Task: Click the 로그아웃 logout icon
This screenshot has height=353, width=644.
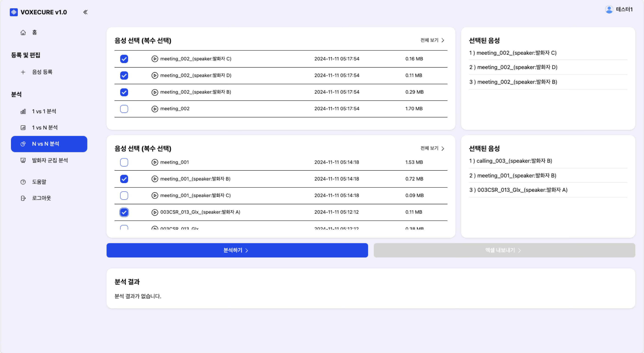Action: click(x=23, y=198)
